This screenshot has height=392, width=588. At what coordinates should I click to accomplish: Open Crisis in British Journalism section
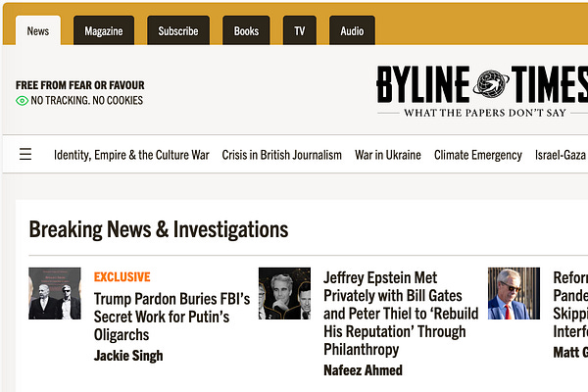pos(281,155)
